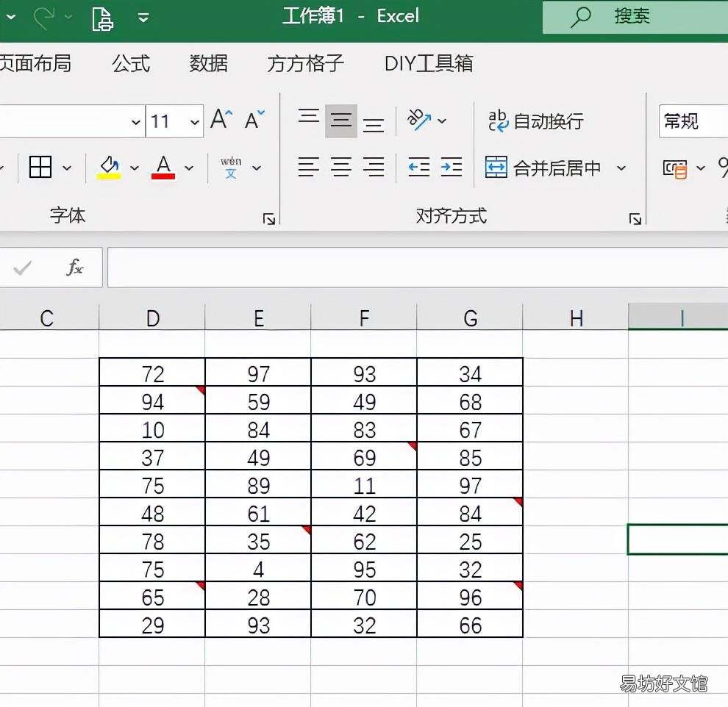The image size is (728, 707).
Task: Open print preview icon in quick access
Action: (102, 18)
